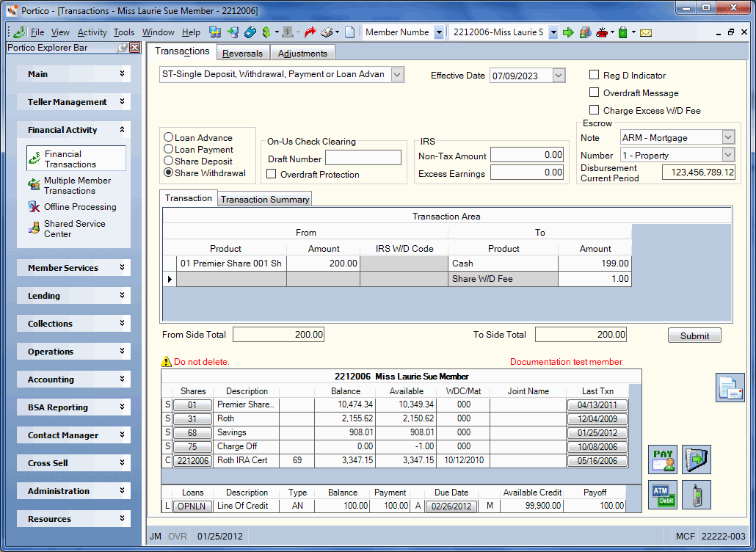Image resolution: width=756 pixels, height=552 pixels.
Task: Switch to the Reversals tab
Action: pos(242,53)
